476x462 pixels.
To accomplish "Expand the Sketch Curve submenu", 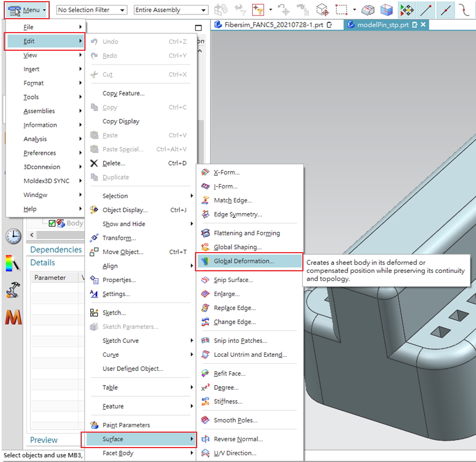I will pos(141,340).
